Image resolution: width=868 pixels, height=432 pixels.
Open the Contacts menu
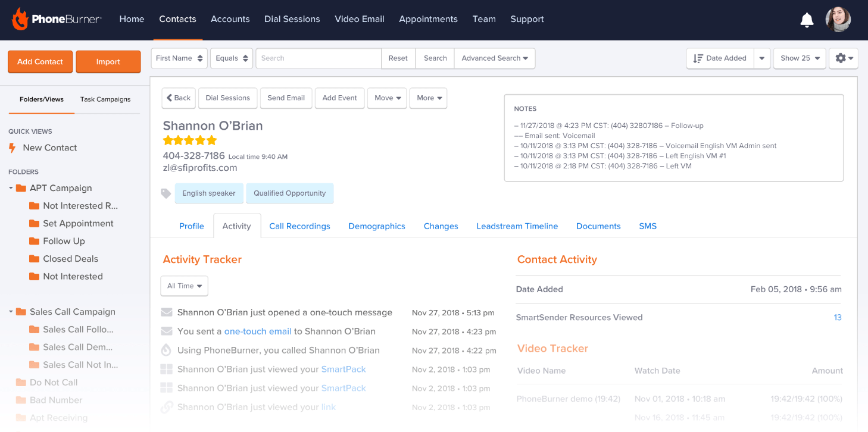coord(177,19)
